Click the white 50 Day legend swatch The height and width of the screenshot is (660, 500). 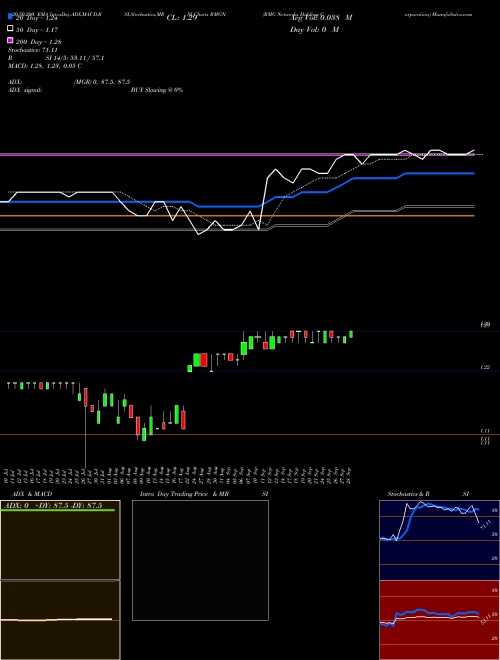10,28
